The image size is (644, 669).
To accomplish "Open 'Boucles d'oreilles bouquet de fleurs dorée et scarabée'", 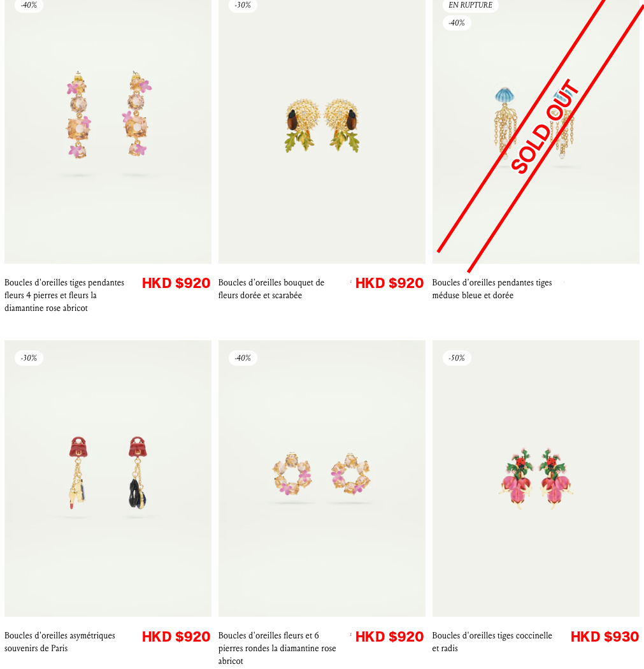I will [271, 289].
